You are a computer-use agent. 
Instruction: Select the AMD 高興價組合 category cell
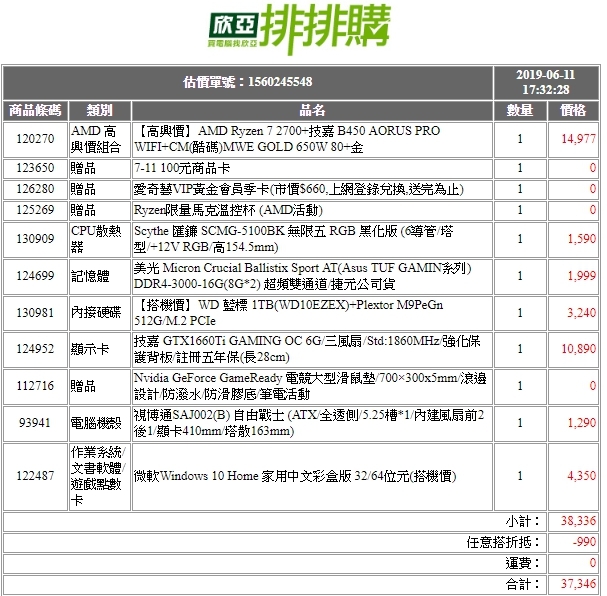(99, 139)
